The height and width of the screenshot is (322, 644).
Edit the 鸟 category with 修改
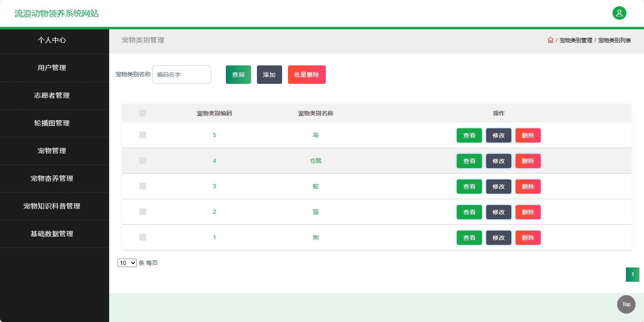pyautogui.click(x=499, y=135)
